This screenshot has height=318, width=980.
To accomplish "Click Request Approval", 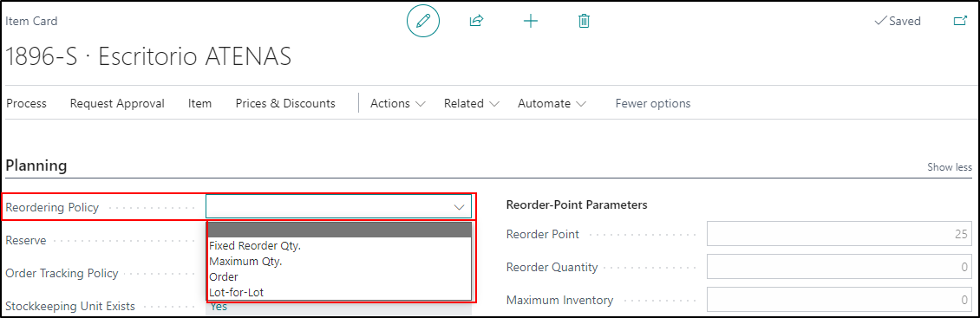I will pyautogui.click(x=117, y=104).
